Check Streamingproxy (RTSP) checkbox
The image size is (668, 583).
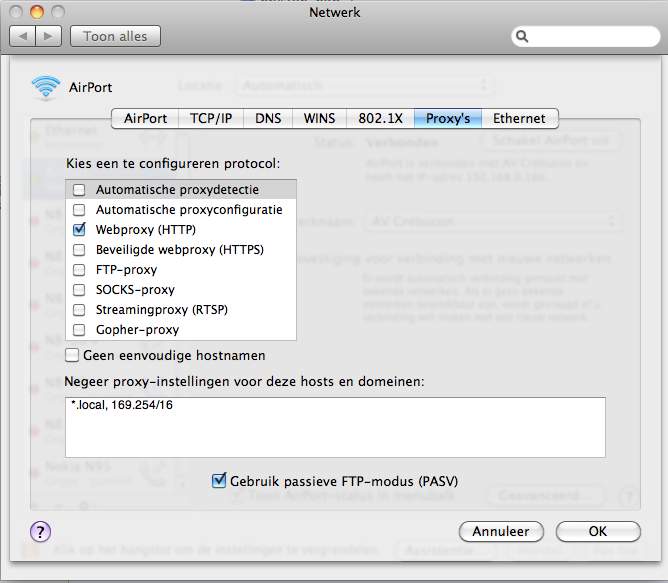(79, 310)
